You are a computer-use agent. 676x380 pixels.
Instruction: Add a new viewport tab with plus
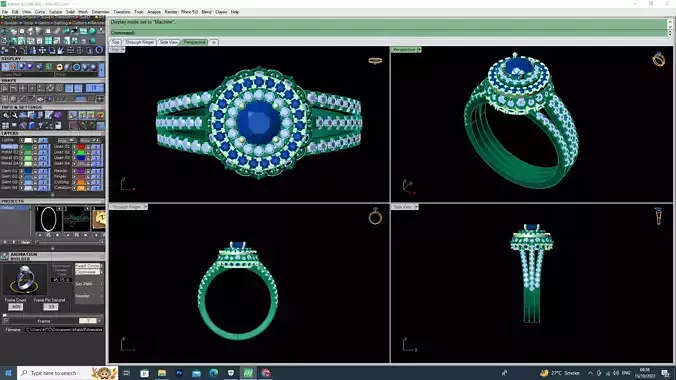coord(213,42)
